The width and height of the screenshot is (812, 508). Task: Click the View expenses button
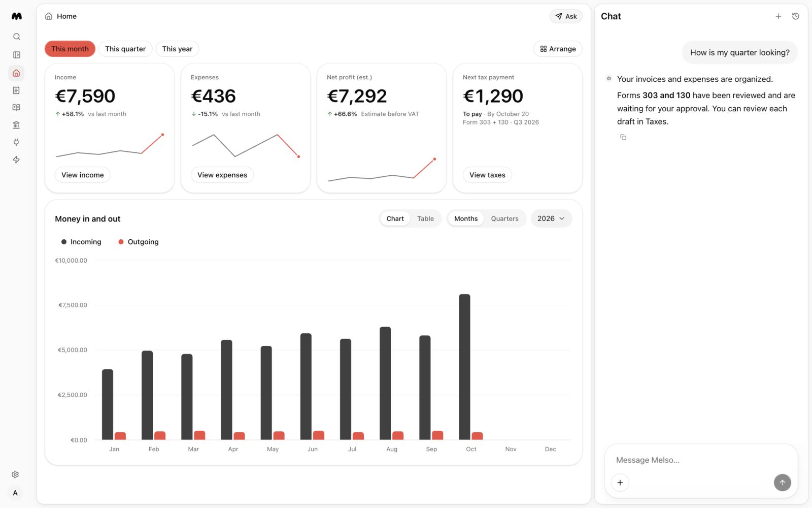222,175
